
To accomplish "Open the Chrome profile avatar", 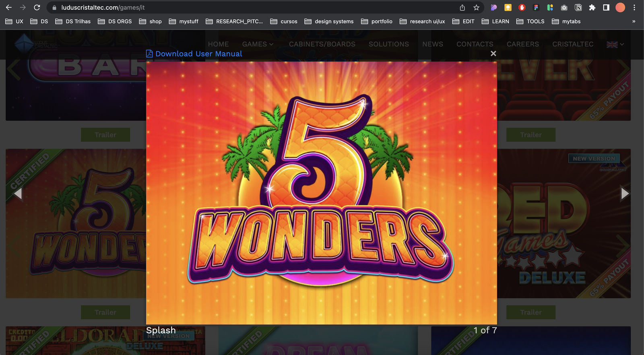I will pos(620,8).
